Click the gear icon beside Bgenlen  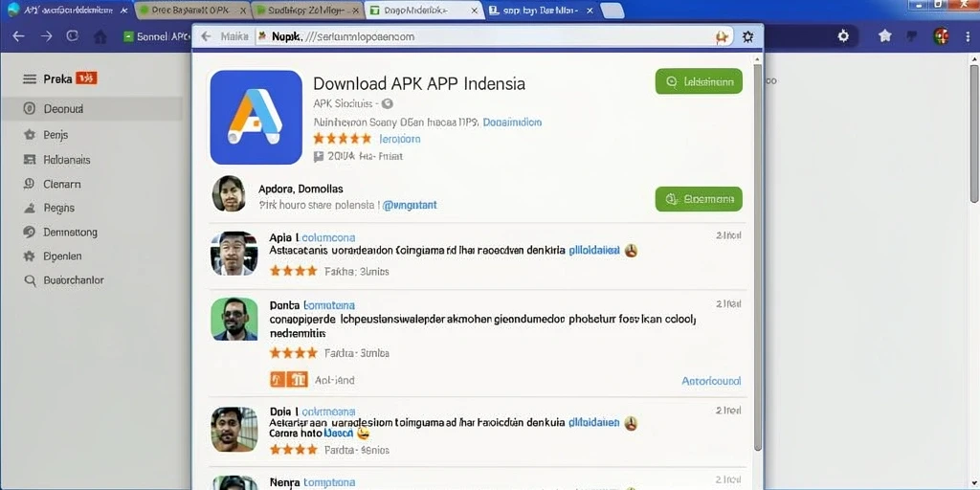29,256
